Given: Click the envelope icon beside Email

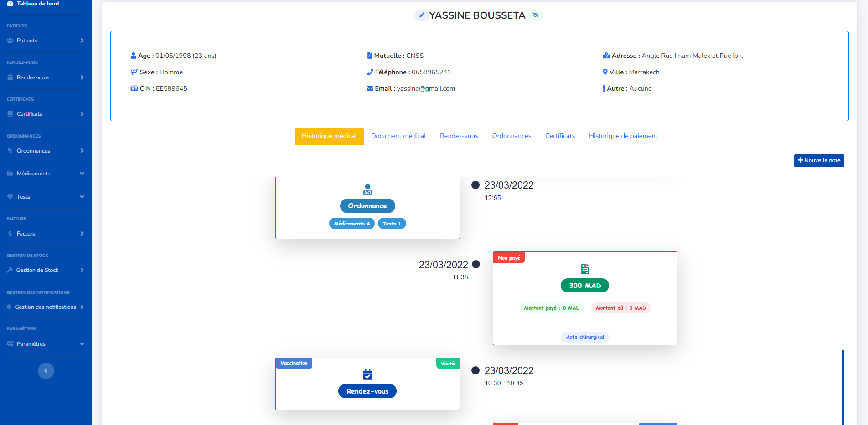Looking at the screenshot, I should (370, 88).
